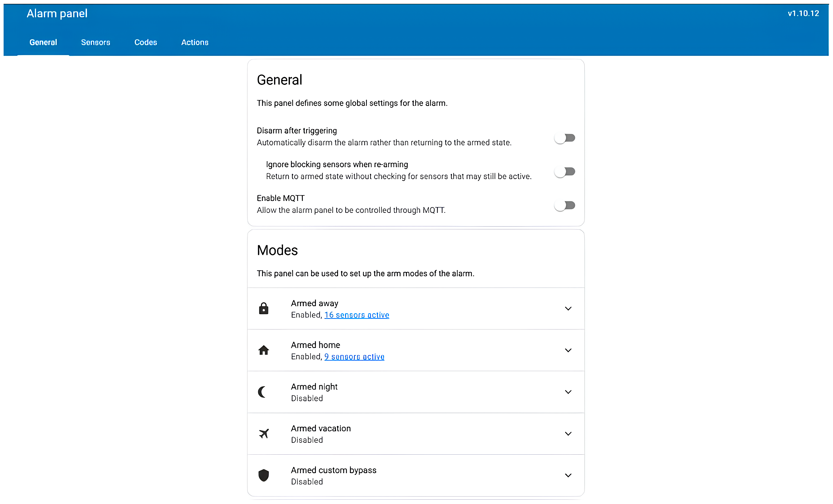The height and width of the screenshot is (504, 833).
Task: Open the 16 sensors active link
Action: pyautogui.click(x=356, y=315)
